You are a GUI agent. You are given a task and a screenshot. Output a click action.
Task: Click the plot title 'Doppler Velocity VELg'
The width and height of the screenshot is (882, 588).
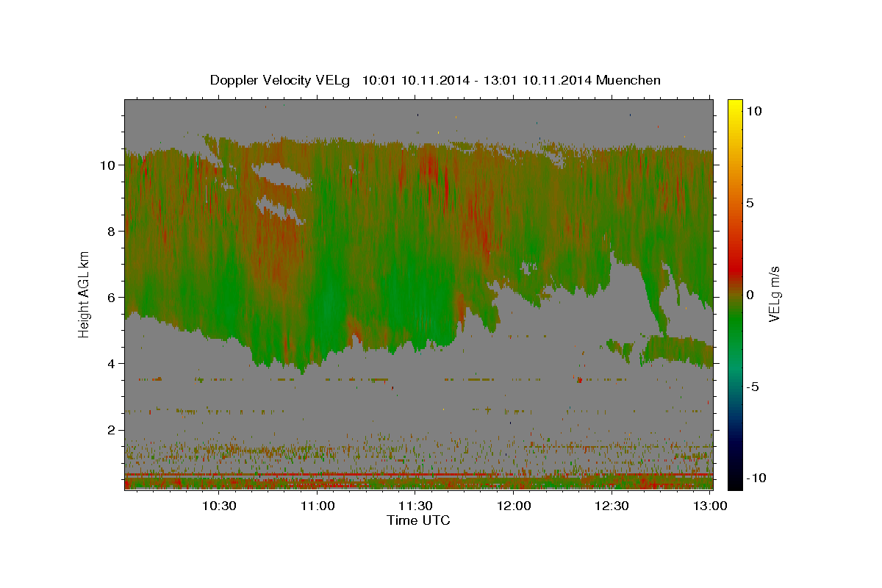tap(282, 80)
